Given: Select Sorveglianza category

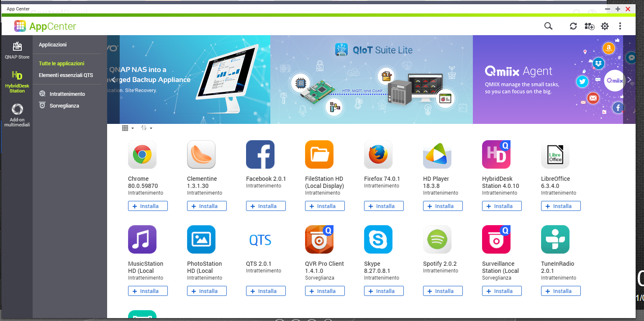Looking at the screenshot, I should click(59, 105).
